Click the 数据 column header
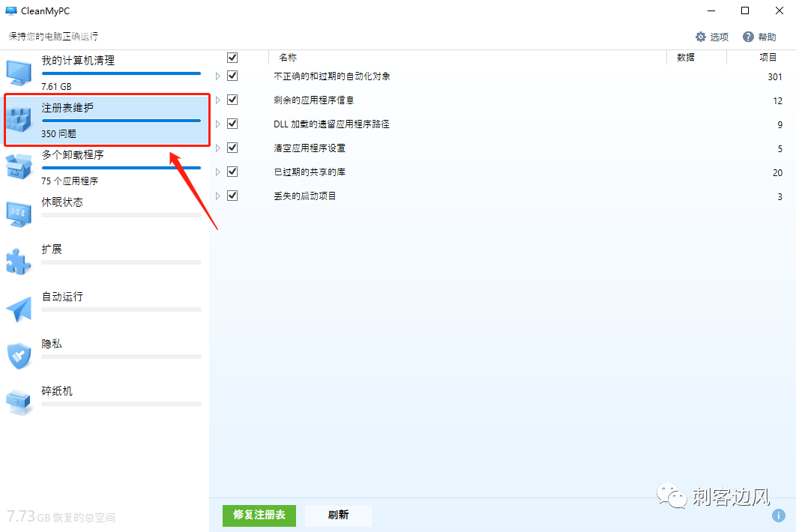This screenshot has width=796, height=532. click(x=686, y=58)
